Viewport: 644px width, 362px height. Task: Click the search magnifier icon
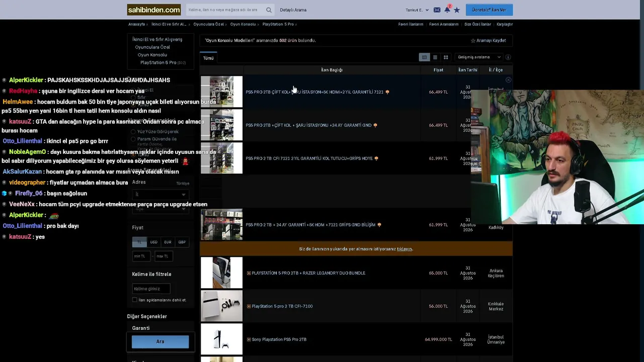269,10
